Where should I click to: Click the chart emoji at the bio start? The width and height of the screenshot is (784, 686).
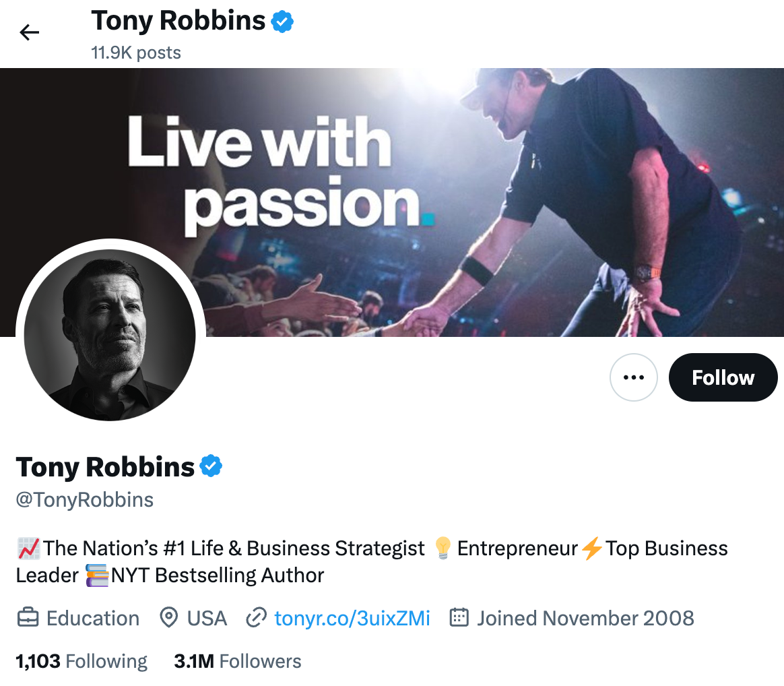(x=28, y=548)
